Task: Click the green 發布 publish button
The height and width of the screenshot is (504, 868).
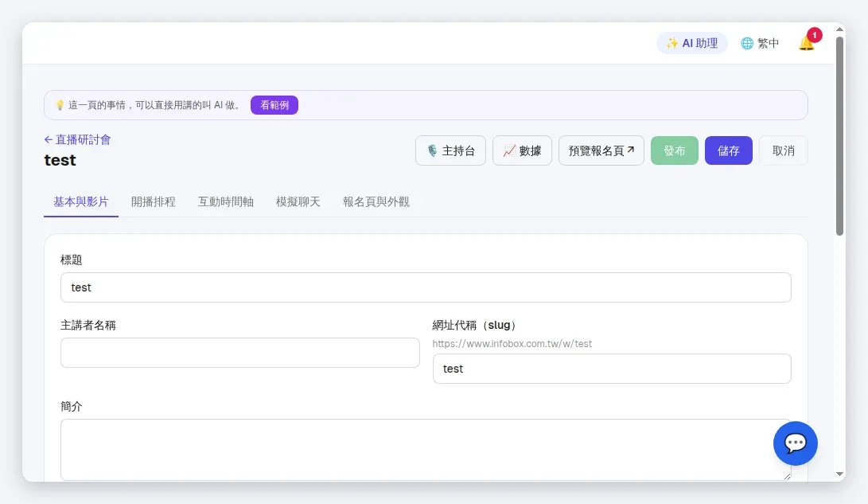Action: pos(674,150)
